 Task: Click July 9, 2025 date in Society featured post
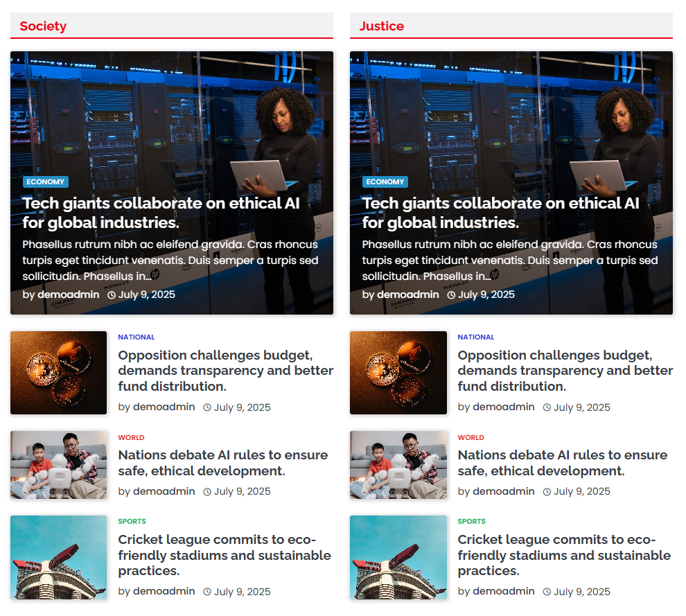pos(147,294)
